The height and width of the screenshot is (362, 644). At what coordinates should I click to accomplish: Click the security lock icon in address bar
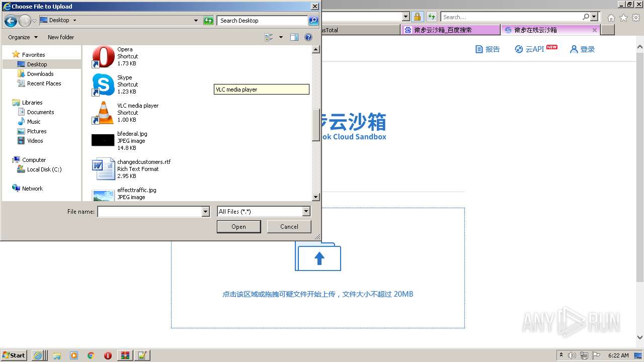point(417,17)
